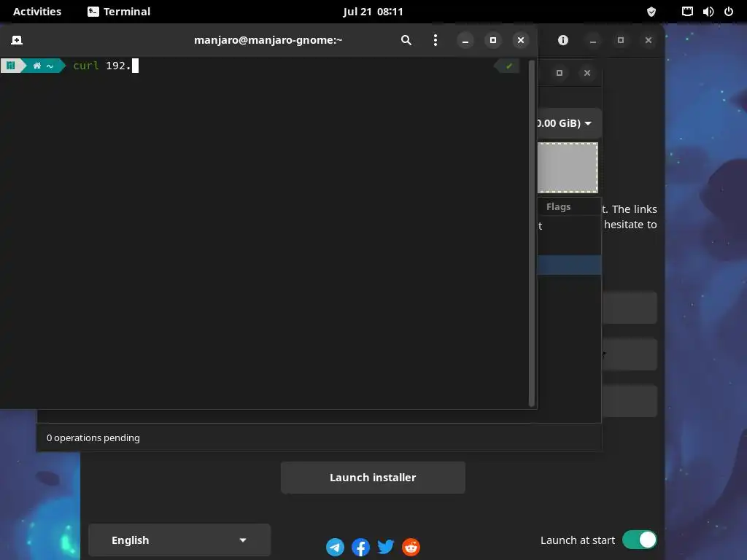Click the terminal window title text

click(x=268, y=40)
